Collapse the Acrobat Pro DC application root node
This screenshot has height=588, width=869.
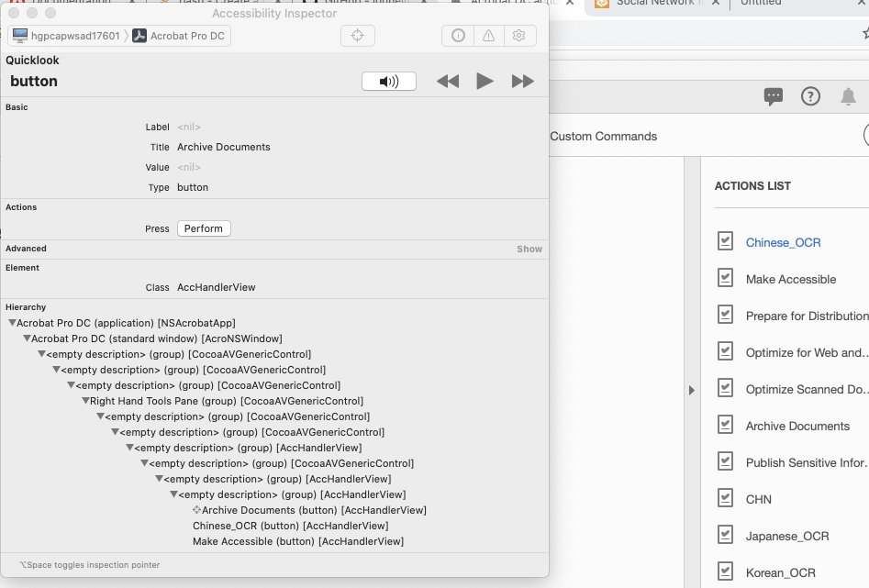(11, 323)
